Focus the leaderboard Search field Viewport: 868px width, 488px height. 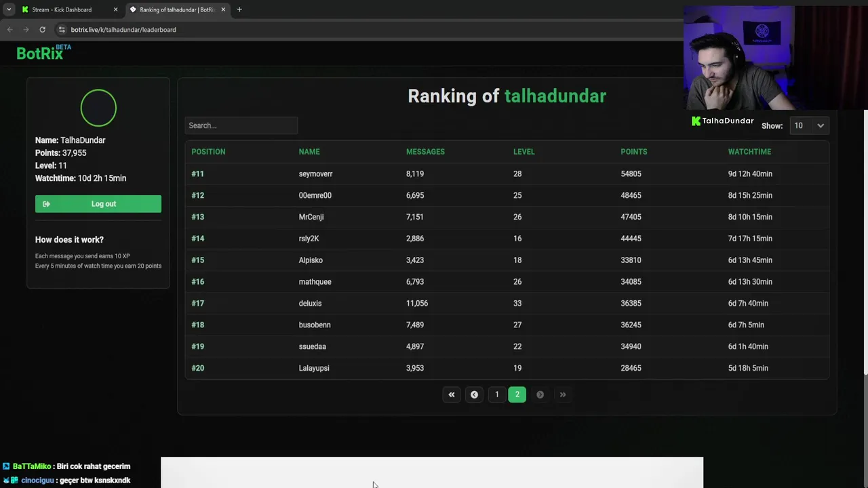(x=241, y=125)
